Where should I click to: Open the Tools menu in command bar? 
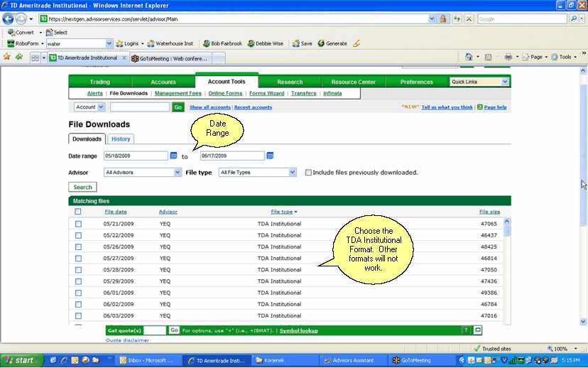click(564, 57)
